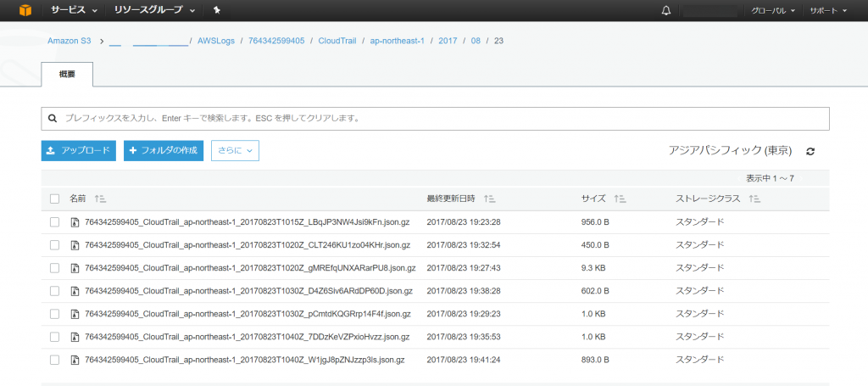Click the 956.0 B size value
This screenshot has width=868, height=386.
[595, 222]
